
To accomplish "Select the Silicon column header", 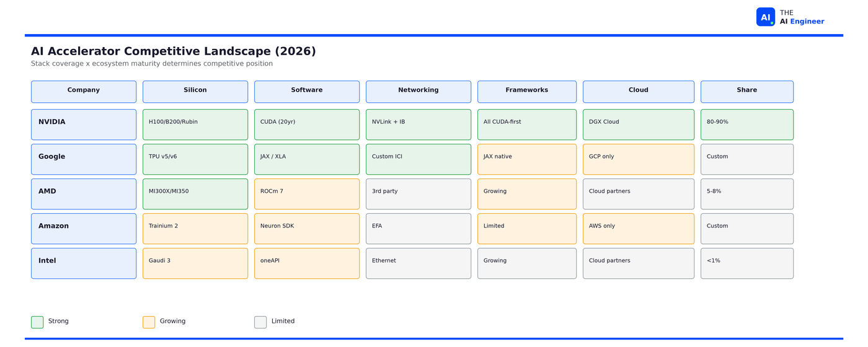I will (x=195, y=92).
